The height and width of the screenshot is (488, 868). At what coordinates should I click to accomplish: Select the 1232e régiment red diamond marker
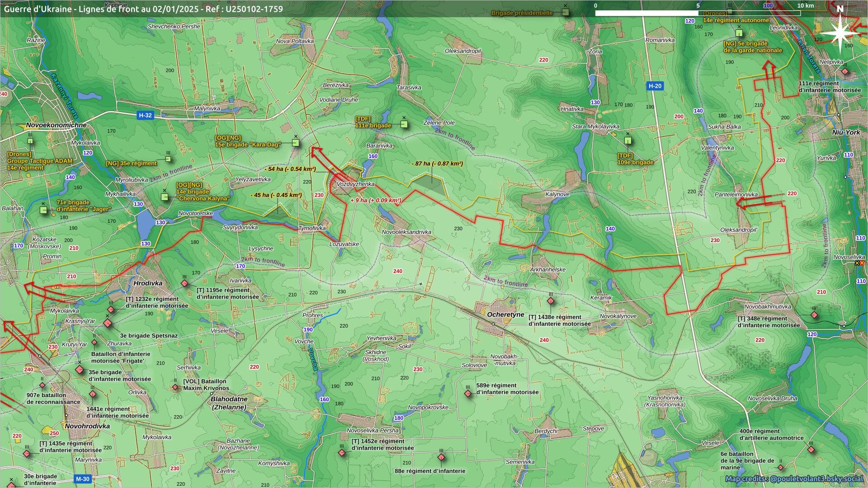[x=111, y=310]
